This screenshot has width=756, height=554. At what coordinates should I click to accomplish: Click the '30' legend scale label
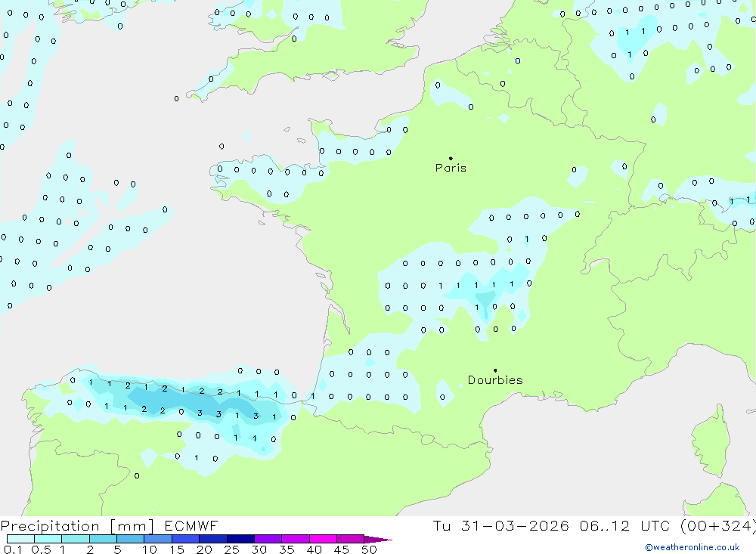259,549
